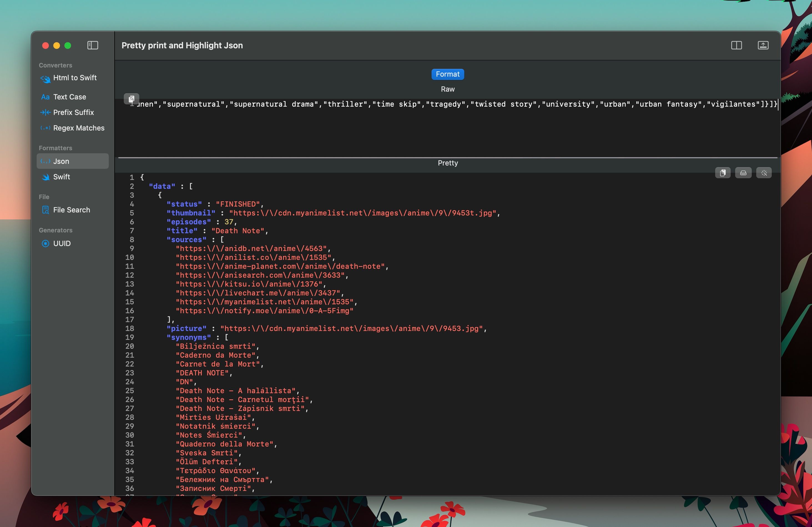The image size is (812, 527).
Task: Click the Json formatter braces icon
Action: 45,161
